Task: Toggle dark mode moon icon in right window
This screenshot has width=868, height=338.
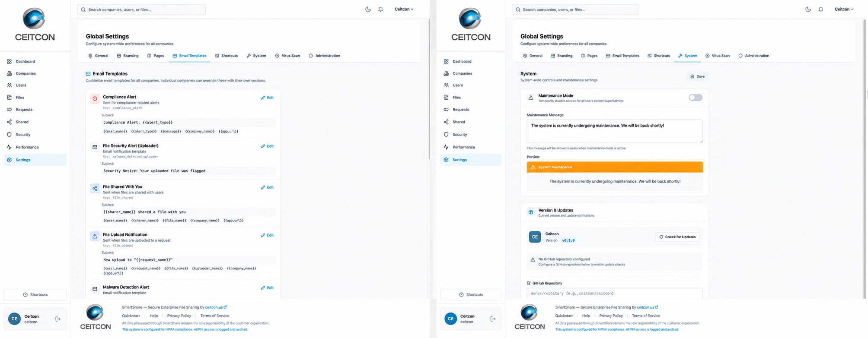Action: (x=808, y=9)
